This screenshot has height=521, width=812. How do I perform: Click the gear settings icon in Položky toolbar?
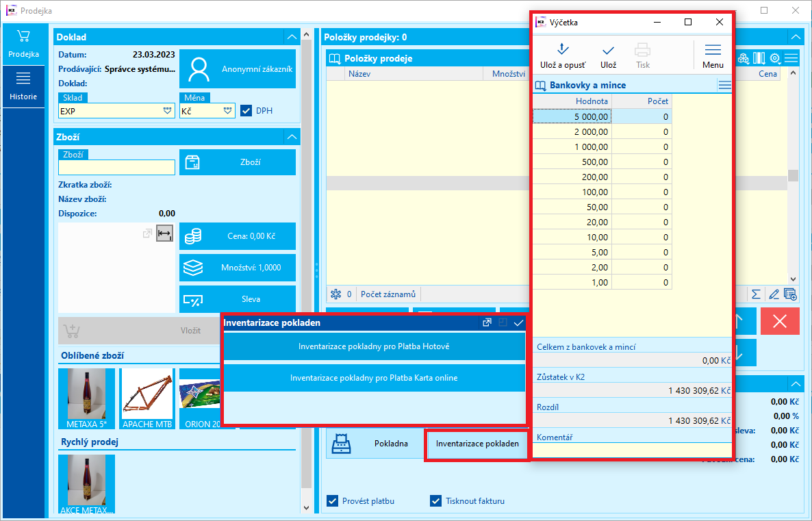tap(775, 58)
